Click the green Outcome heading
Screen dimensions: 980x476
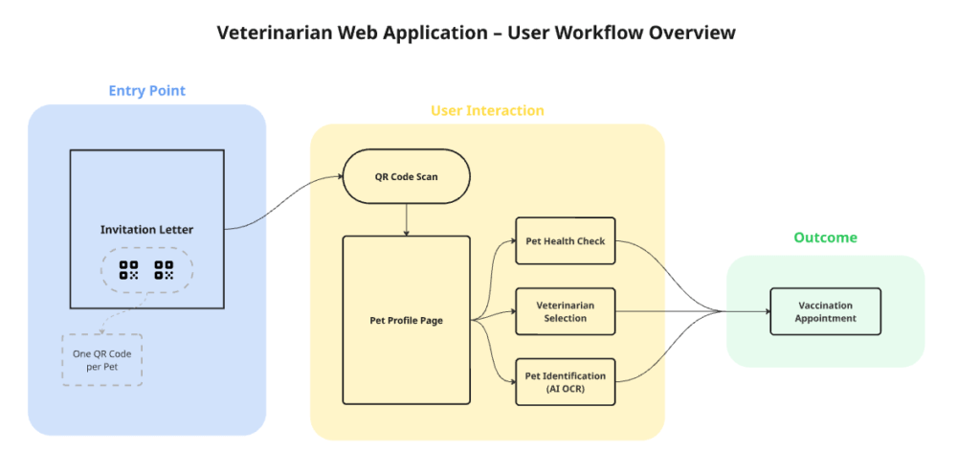click(x=825, y=238)
